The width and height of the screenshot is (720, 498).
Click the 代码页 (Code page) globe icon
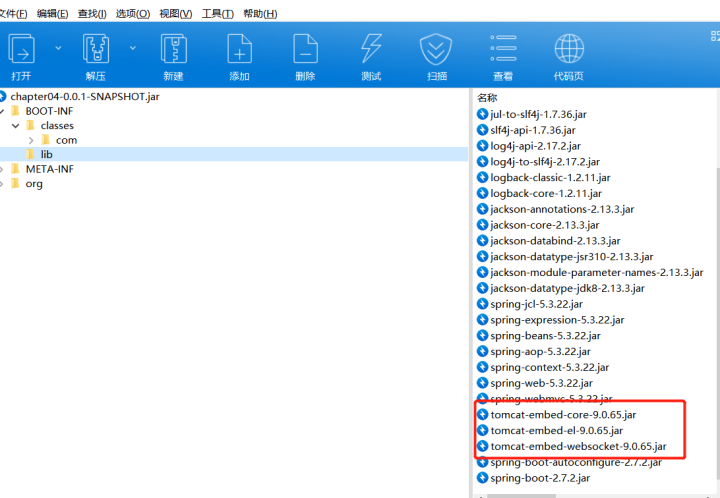coord(569,48)
